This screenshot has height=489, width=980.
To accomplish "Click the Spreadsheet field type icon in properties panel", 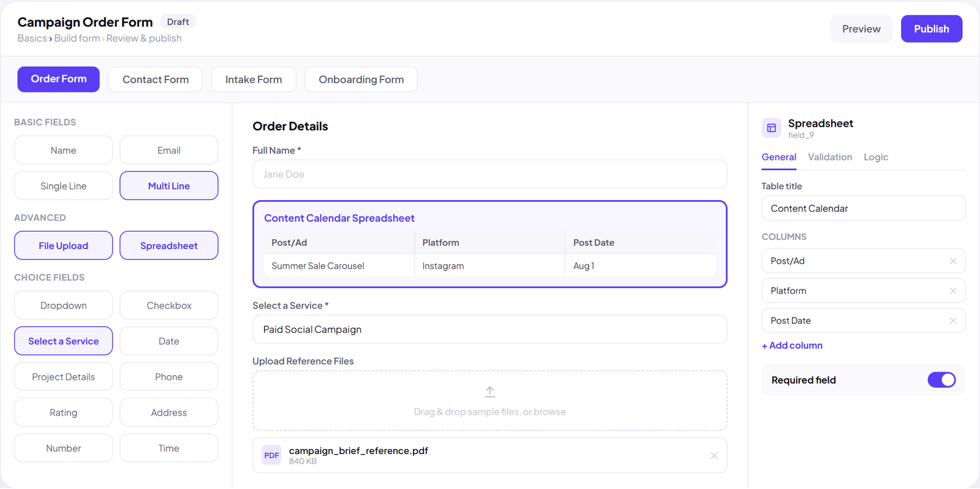I will point(772,128).
